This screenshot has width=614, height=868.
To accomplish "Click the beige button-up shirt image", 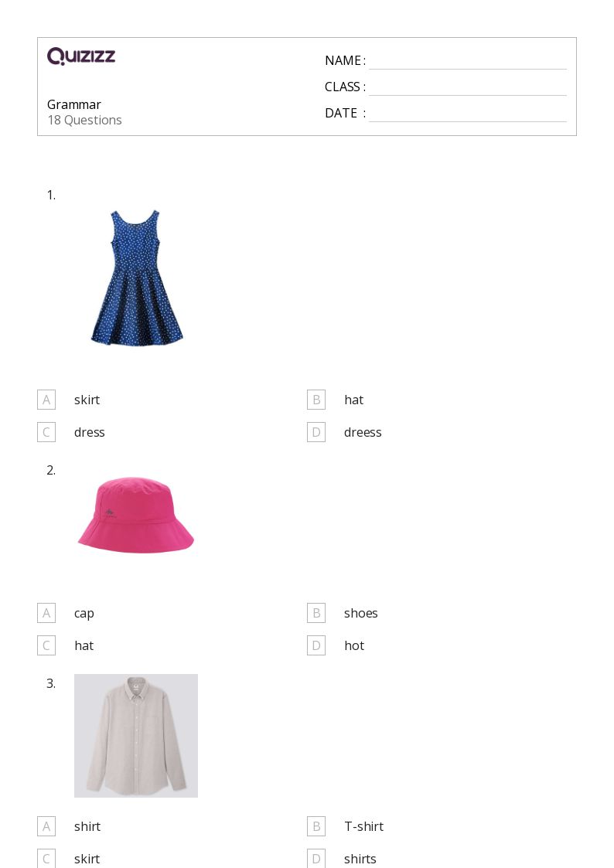I will click(136, 736).
